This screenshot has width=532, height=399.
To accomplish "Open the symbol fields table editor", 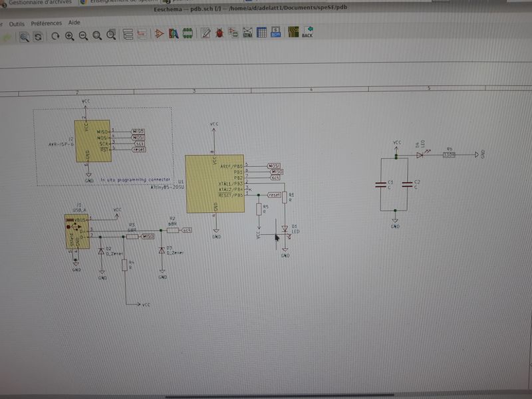I will (262, 33).
